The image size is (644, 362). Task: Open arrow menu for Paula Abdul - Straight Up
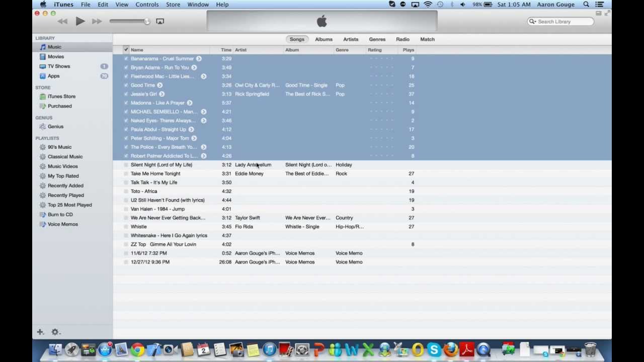point(191,129)
